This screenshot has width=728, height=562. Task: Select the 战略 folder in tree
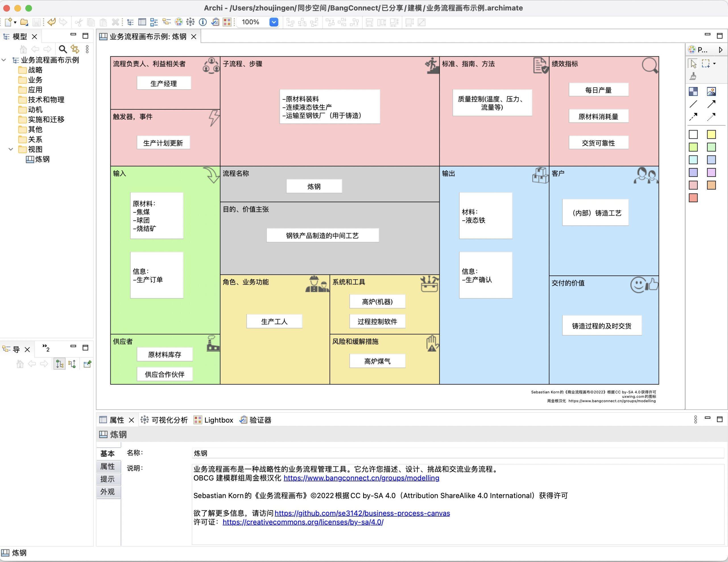(31, 70)
